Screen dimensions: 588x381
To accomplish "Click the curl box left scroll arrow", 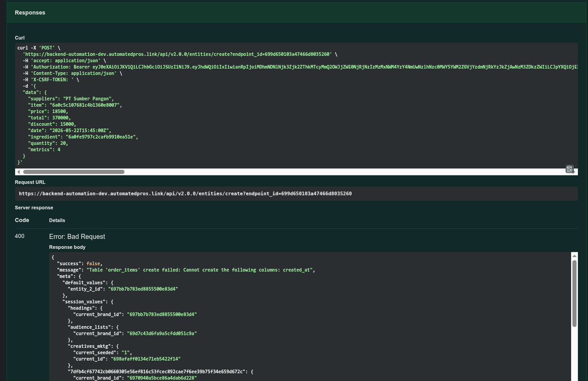I will click(18, 172).
